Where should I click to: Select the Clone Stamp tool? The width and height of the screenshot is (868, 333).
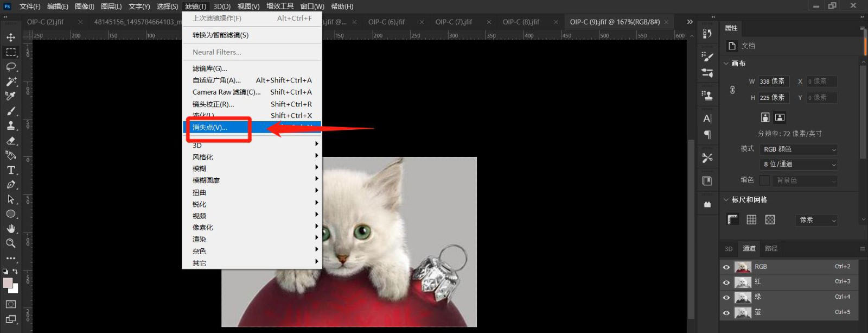[10, 125]
